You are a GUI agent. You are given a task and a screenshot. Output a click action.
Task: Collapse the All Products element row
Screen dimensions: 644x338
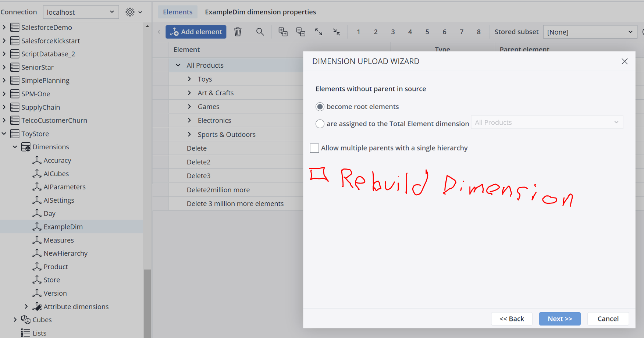tap(178, 65)
